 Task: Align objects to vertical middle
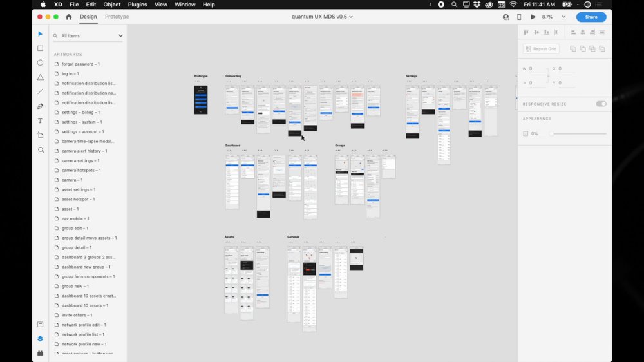(x=536, y=32)
